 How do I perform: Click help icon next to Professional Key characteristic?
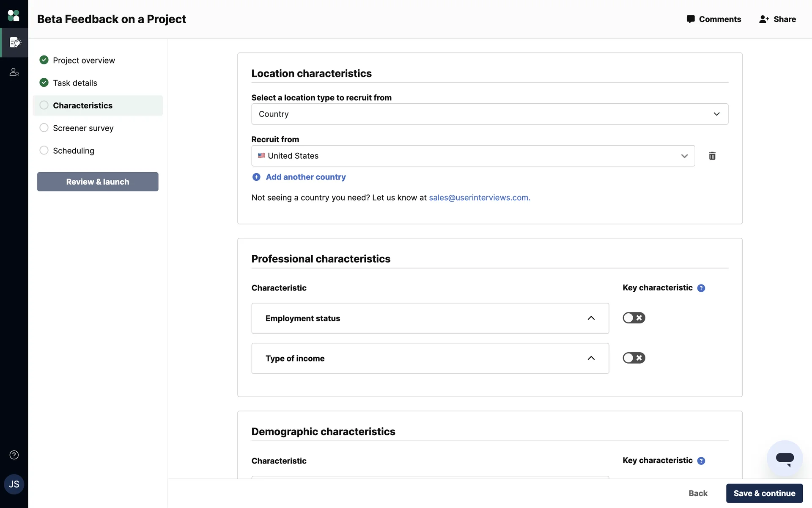coord(701,288)
